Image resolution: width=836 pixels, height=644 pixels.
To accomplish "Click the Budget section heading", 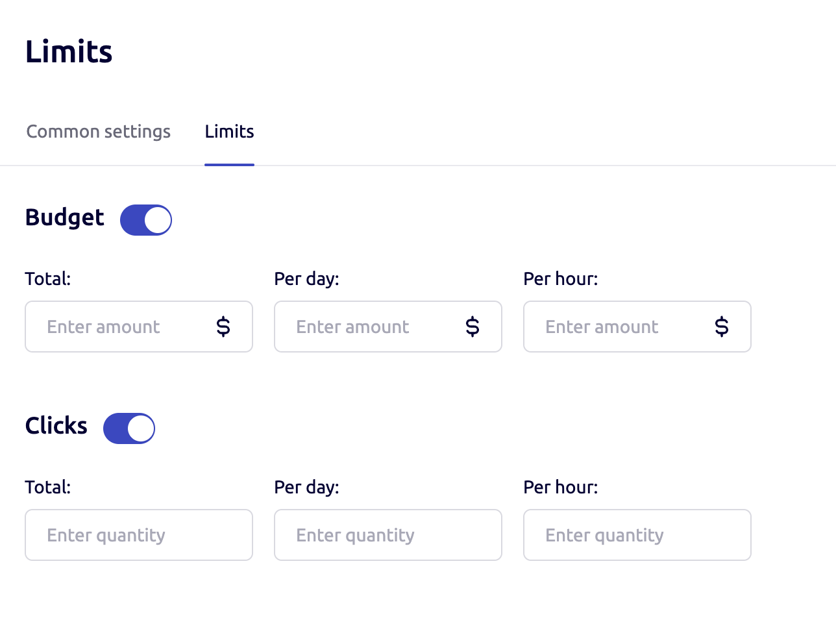I will coord(65,217).
